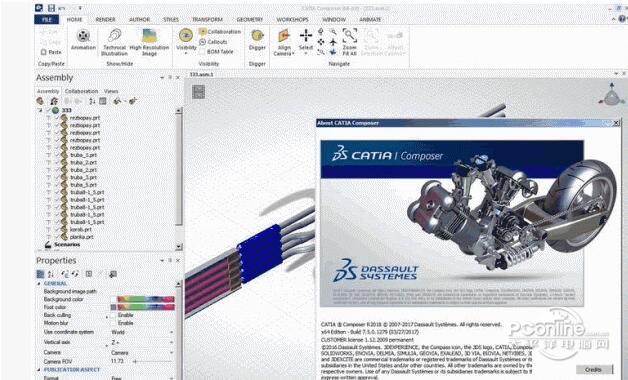Click the Background image path field
The image size is (628, 380).
click(143, 291)
